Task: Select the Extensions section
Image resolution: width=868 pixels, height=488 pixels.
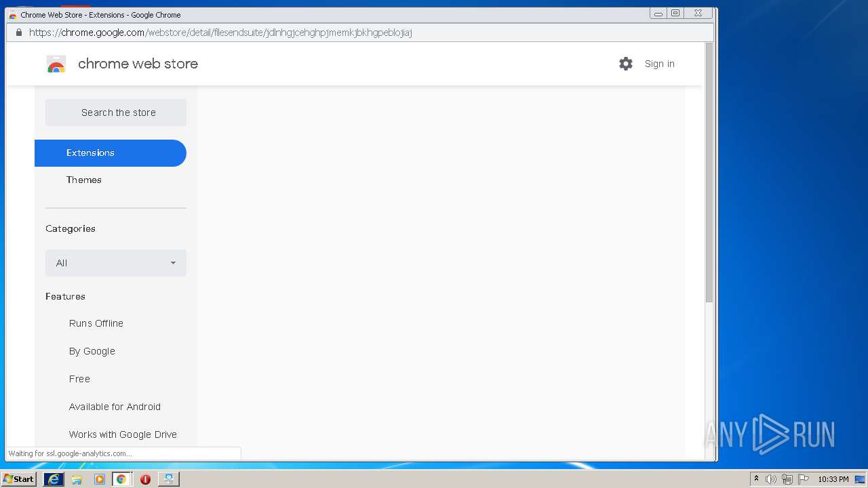Action: click(x=111, y=153)
